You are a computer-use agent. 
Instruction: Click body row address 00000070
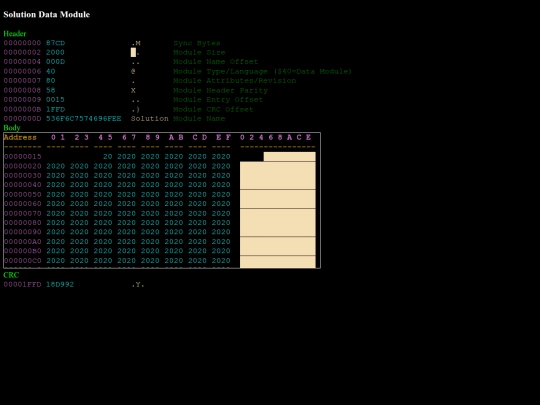[x=22, y=213]
